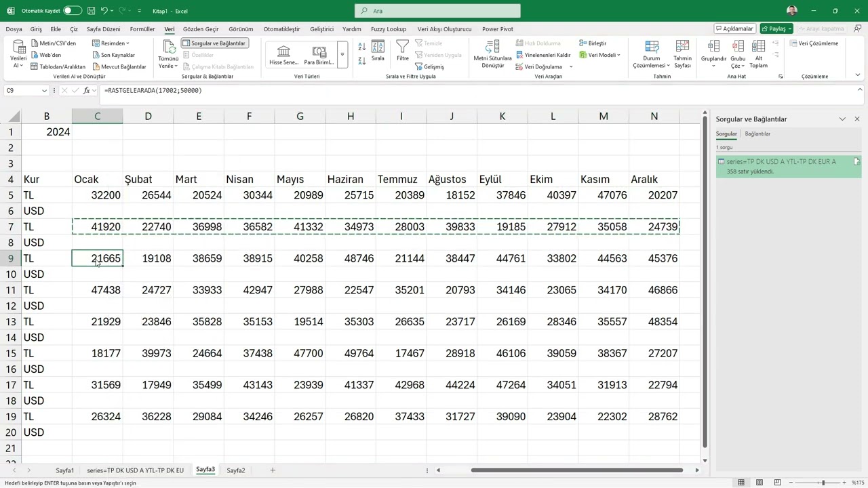
Task: Click Yinelenenleri Kaldır
Action: [543, 55]
